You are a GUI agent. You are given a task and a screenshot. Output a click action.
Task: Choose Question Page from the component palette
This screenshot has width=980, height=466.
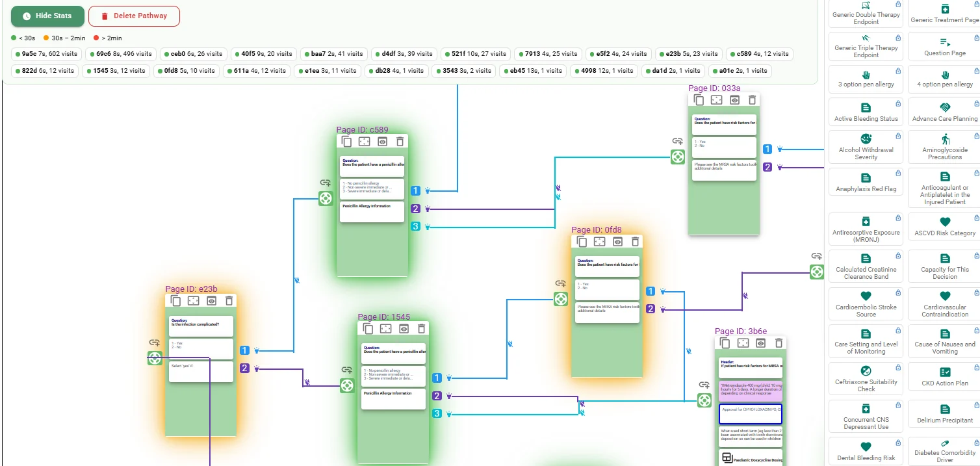click(945, 47)
